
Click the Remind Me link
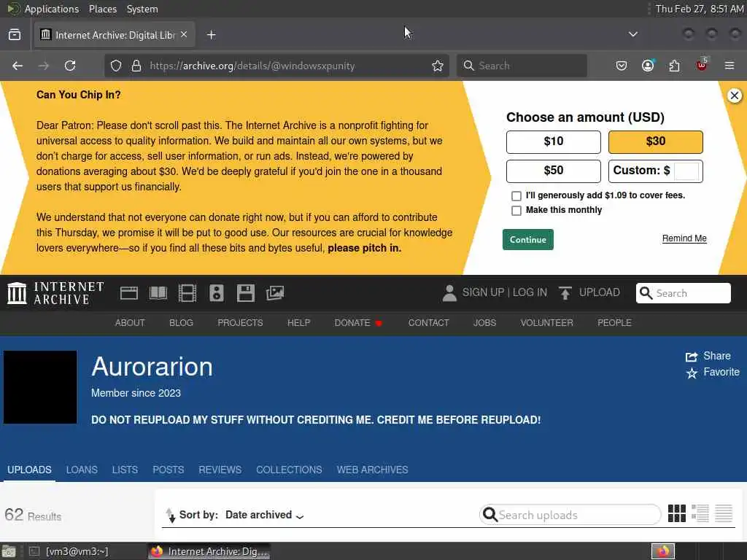[x=684, y=238]
